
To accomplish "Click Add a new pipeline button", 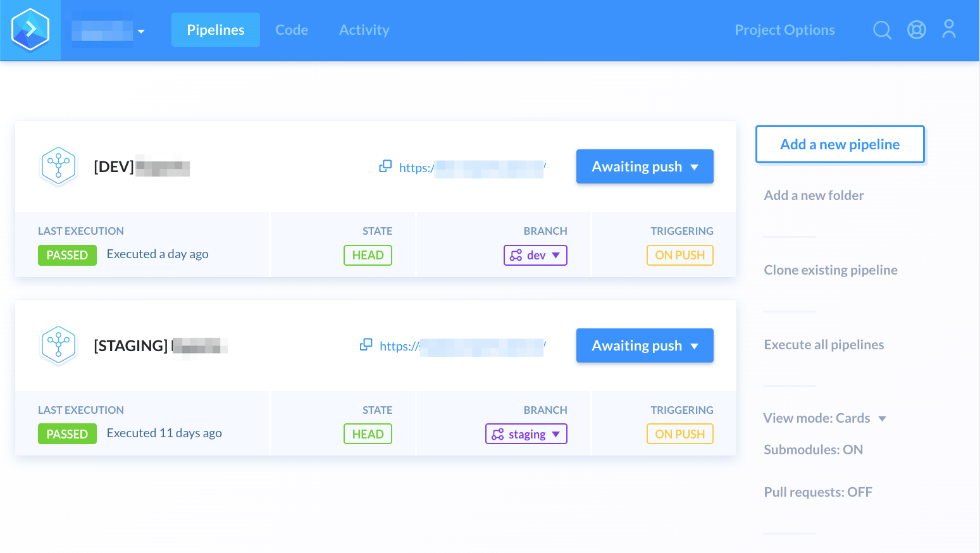I will [840, 144].
